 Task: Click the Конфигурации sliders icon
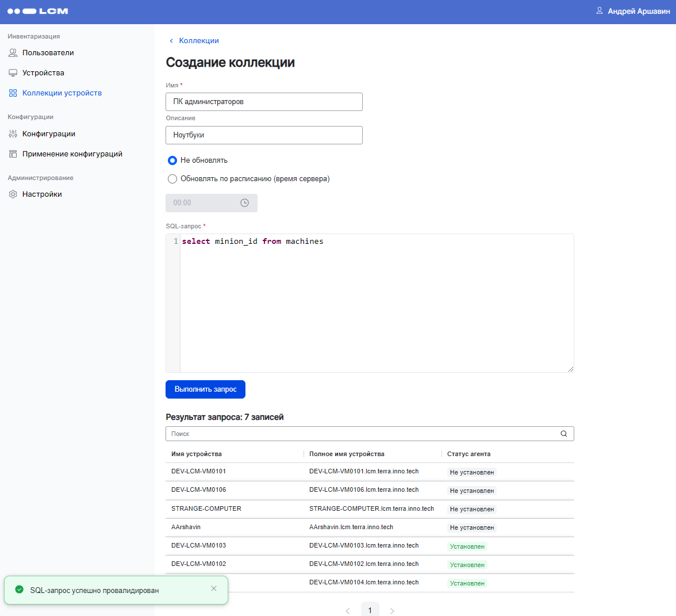point(13,134)
